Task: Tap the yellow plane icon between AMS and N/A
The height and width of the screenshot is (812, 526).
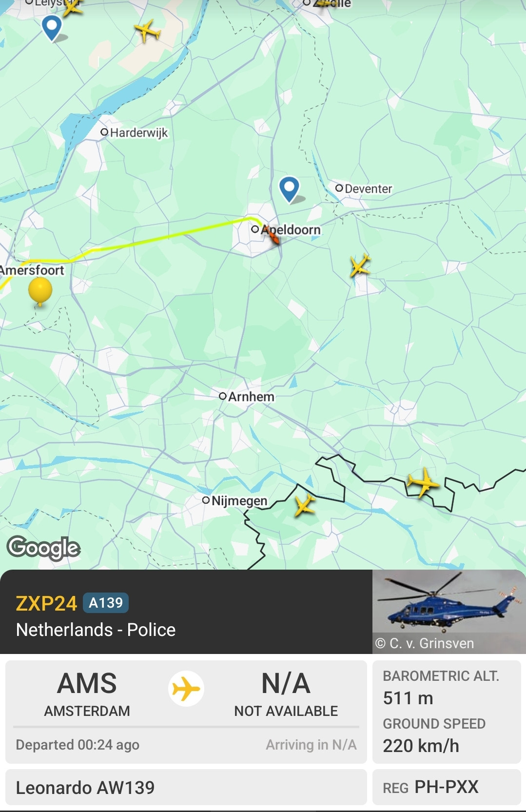Action: tap(186, 689)
